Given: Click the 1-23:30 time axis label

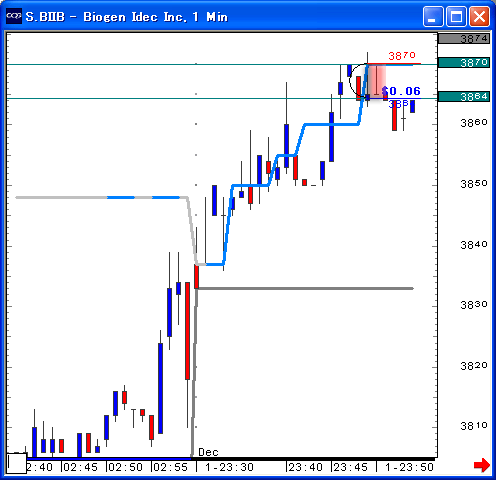Looking at the screenshot, I should click(x=229, y=467).
